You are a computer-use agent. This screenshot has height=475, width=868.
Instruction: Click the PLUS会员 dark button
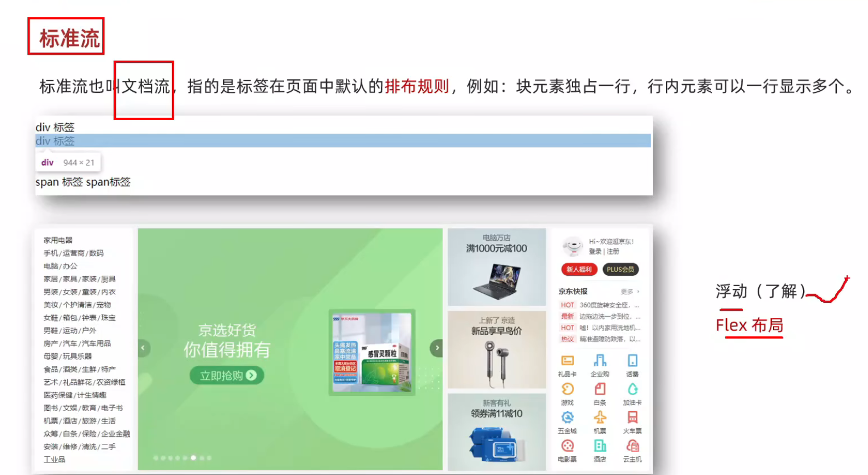tap(621, 269)
